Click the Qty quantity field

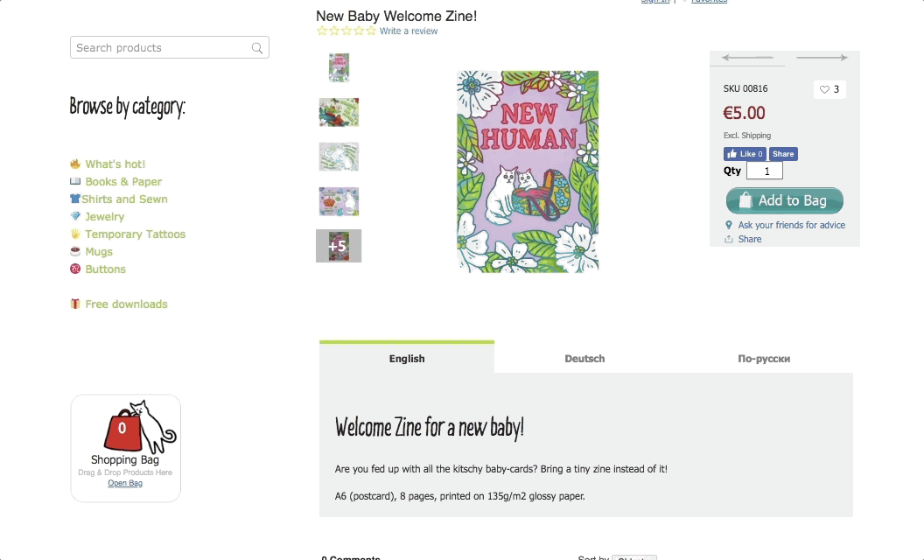pos(764,171)
